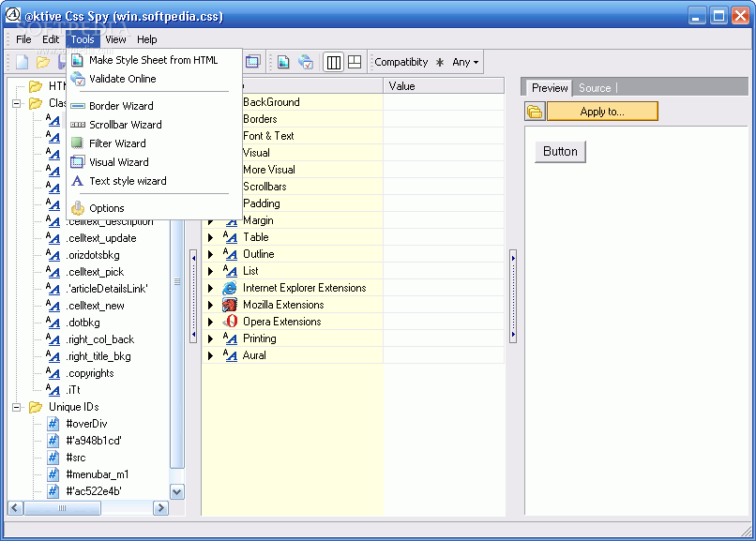Expand the Opera Extensions group
The height and width of the screenshot is (541, 756).
click(210, 322)
